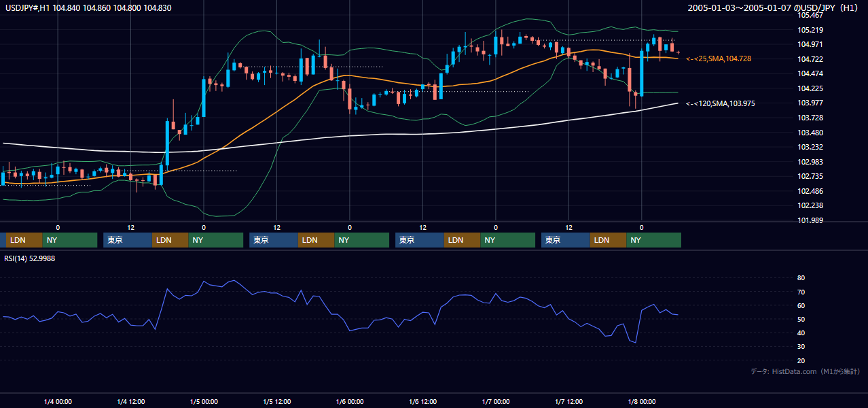This screenshot has width=868, height=408.
Task: Select the 120 SMA 103.975 label
Action: pos(721,103)
